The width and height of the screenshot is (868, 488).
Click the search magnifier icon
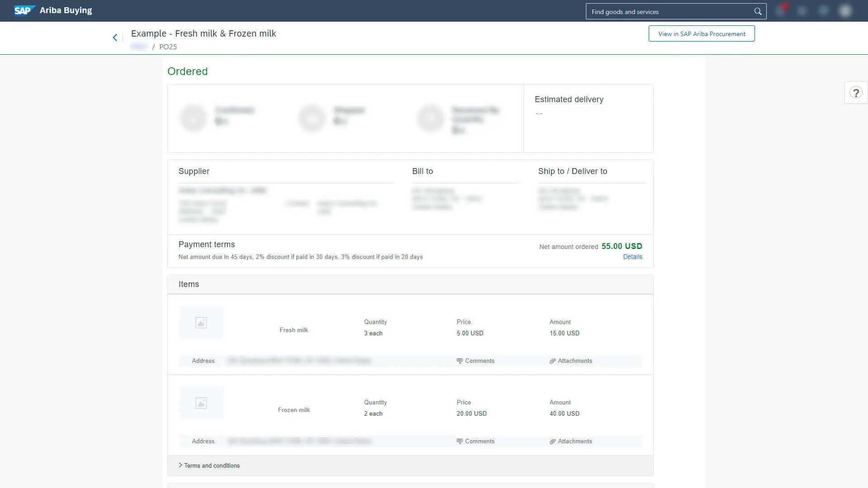[758, 11]
